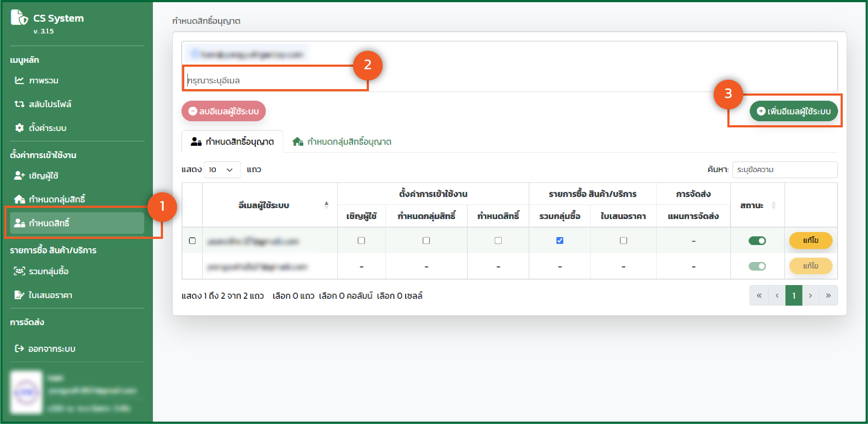868x424 pixels.
Task: Click the ออกจากระบบ logout icon
Action: [x=19, y=349]
